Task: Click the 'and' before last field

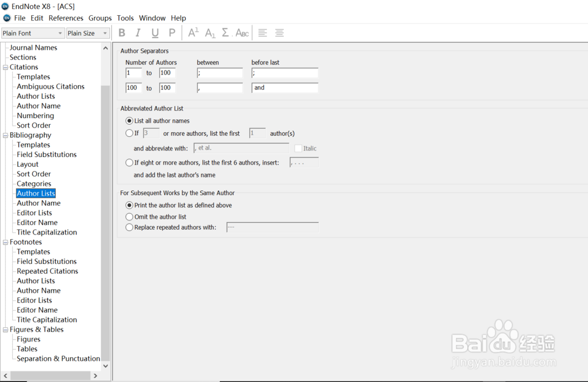Action: click(285, 88)
